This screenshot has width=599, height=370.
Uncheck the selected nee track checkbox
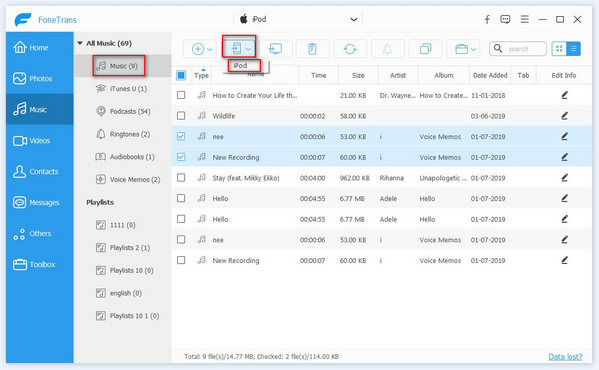[x=181, y=136]
